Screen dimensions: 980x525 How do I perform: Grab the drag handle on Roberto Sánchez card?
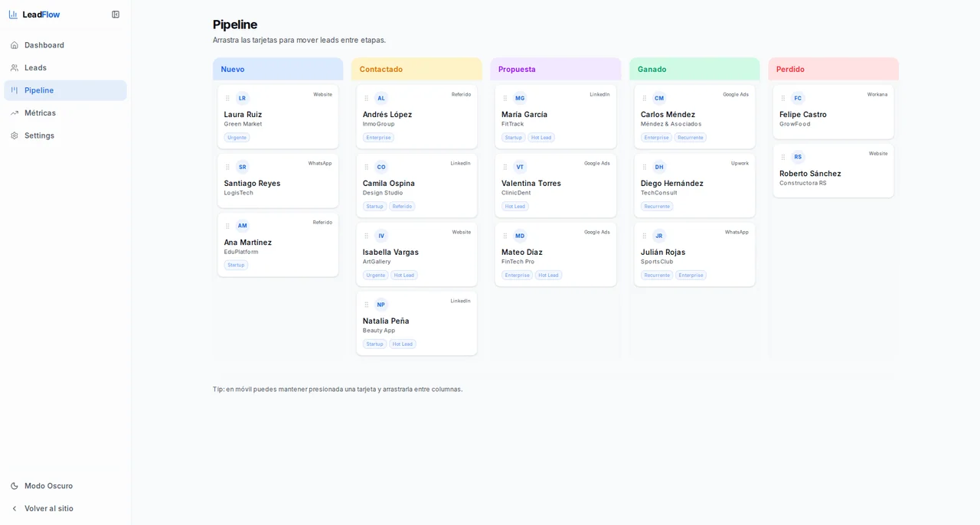pyautogui.click(x=783, y=157)
